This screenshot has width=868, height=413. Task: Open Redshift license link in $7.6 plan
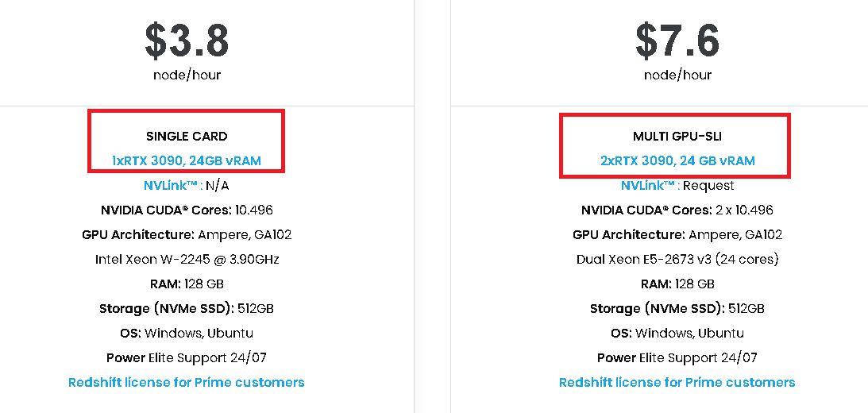677,382
